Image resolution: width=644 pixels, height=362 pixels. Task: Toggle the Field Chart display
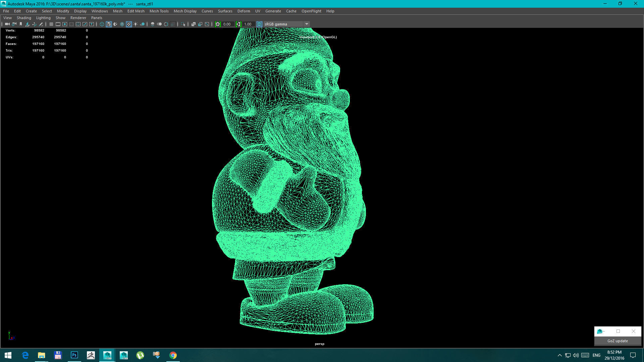coord(78,24)
